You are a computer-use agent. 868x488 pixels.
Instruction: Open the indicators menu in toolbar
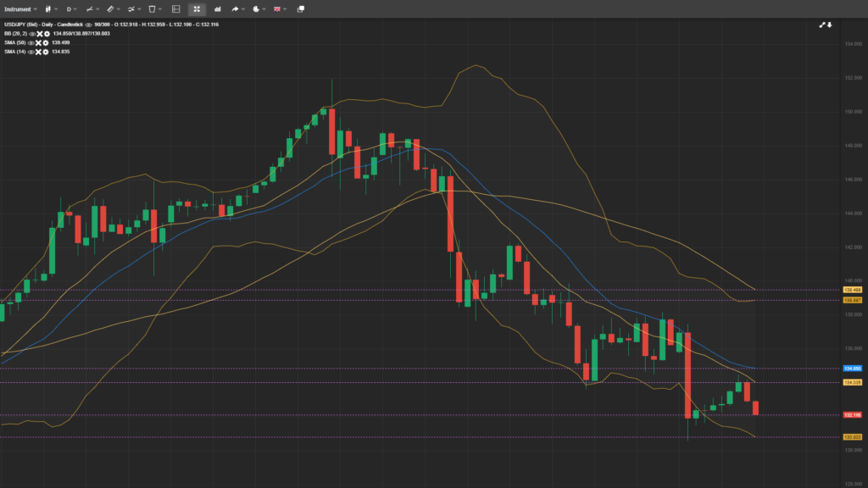point(132,8)
